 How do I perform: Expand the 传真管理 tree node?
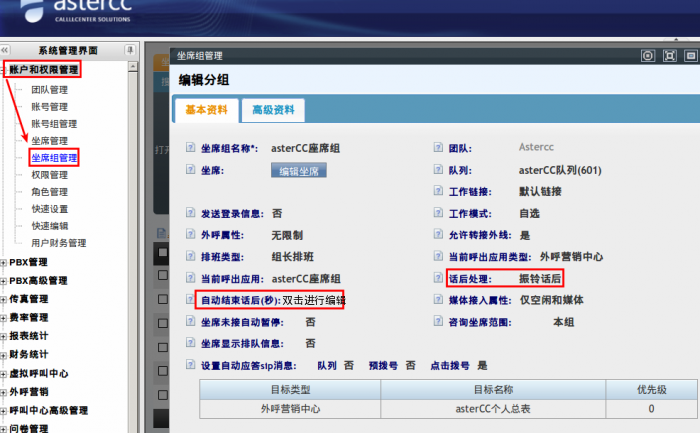pyautogui.click(x=4, y=299)
